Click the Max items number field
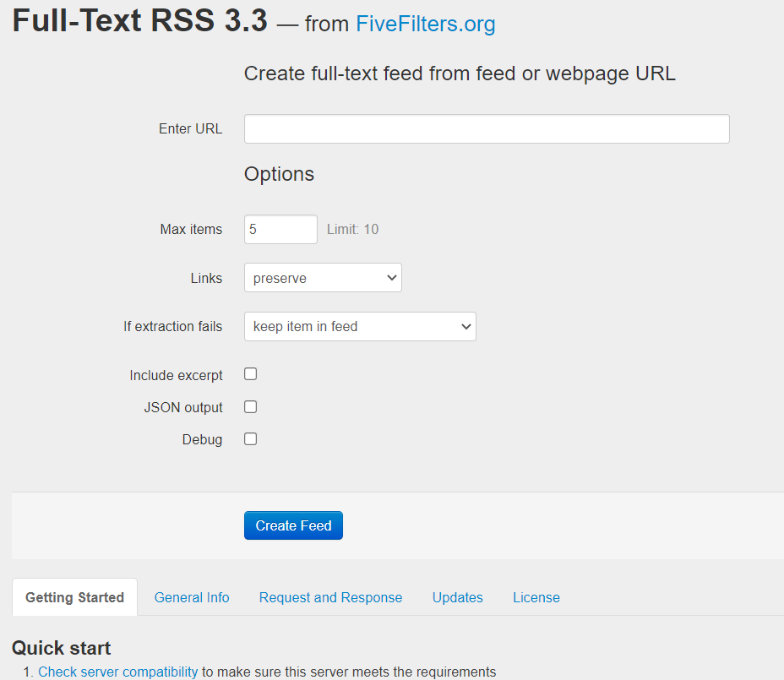 [280, 230]
